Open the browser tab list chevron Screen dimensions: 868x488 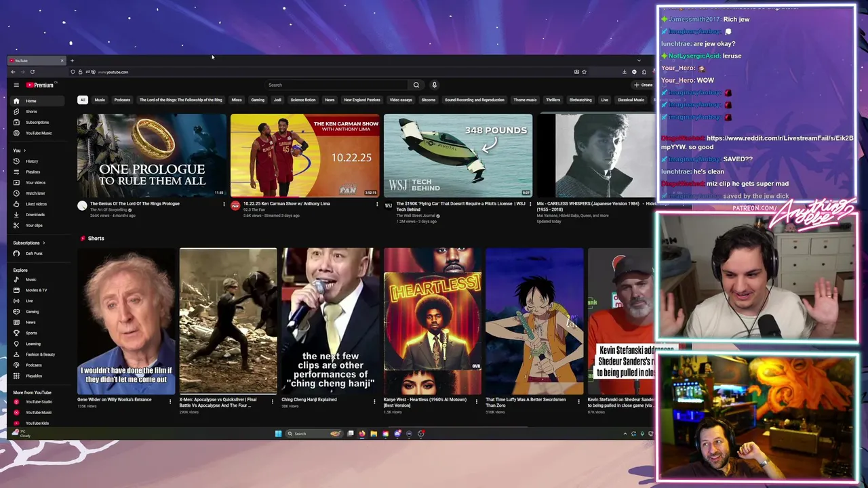tap(638, 61)
